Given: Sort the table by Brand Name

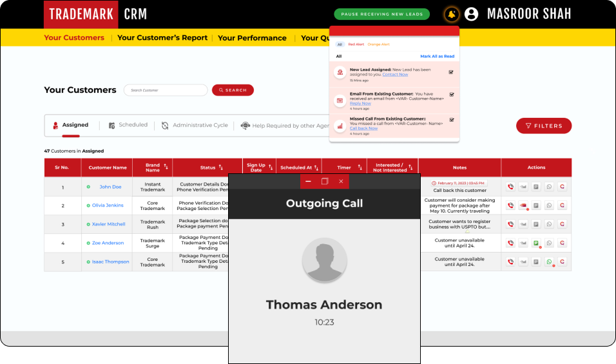Looking at the screenshot, I should 166,167.
